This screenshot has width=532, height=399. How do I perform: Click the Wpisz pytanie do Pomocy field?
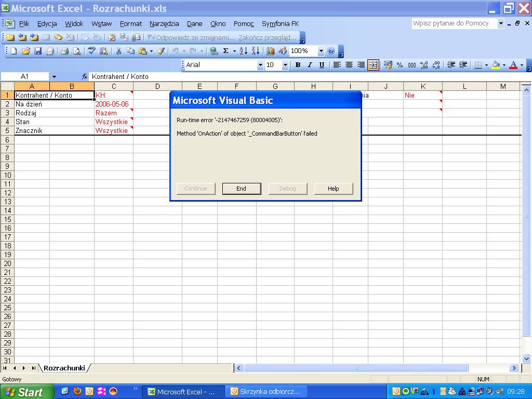coord(455,23)
